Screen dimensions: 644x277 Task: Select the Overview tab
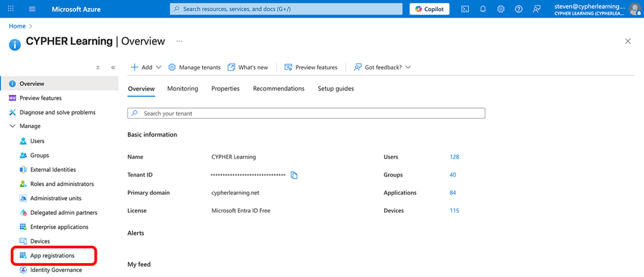pyautogui.click(x=141, y=88)
